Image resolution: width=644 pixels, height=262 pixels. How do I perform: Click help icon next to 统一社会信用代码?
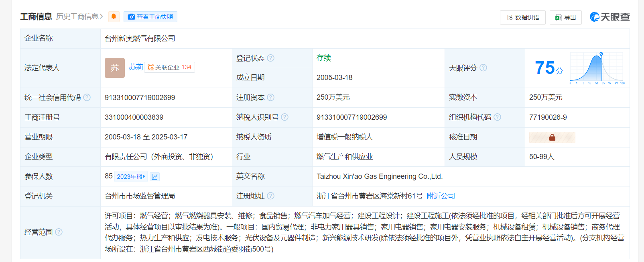pyautogui.click(x=87, y=97)
